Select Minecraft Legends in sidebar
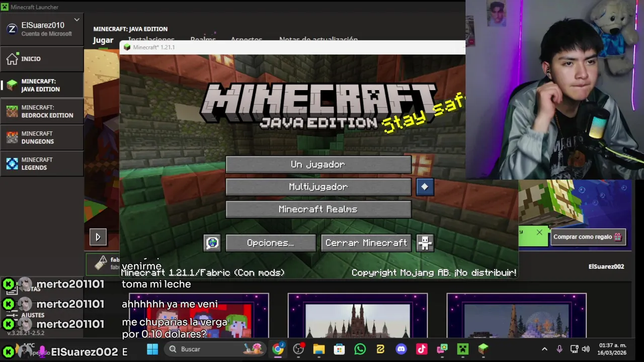This screenshot has width=644, height=362. [x=42, y=163]
